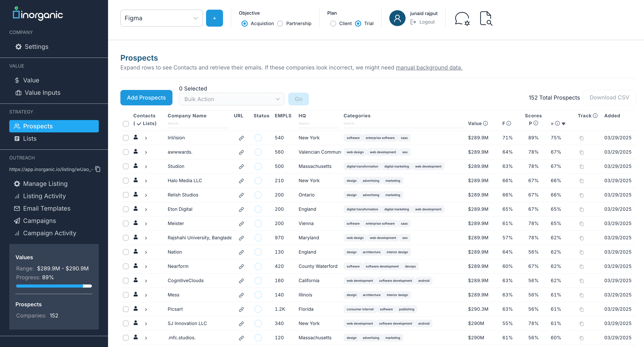Open the Figma company dropdown

point(161,18)
